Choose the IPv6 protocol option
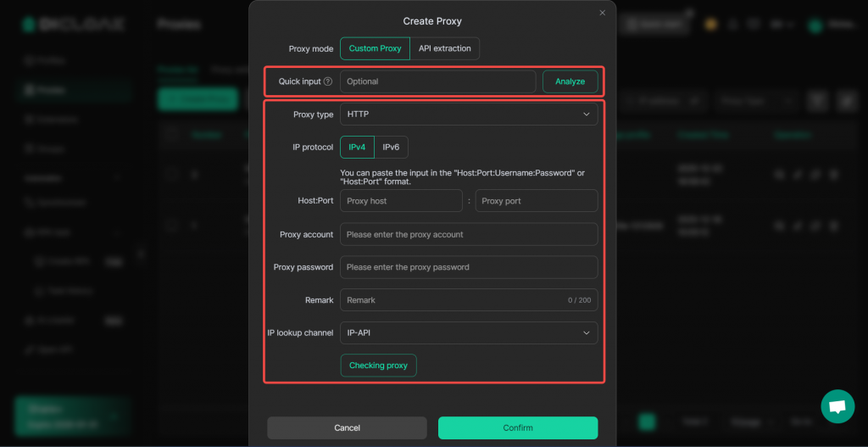The height and width of the screenshot is (447, 868). pos(392,148)
